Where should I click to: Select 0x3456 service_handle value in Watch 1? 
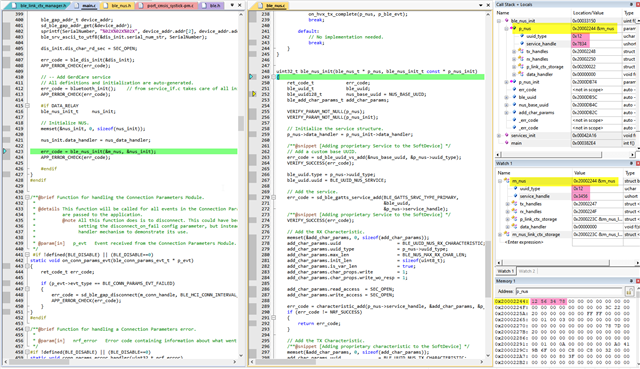[x=580, y=196]
